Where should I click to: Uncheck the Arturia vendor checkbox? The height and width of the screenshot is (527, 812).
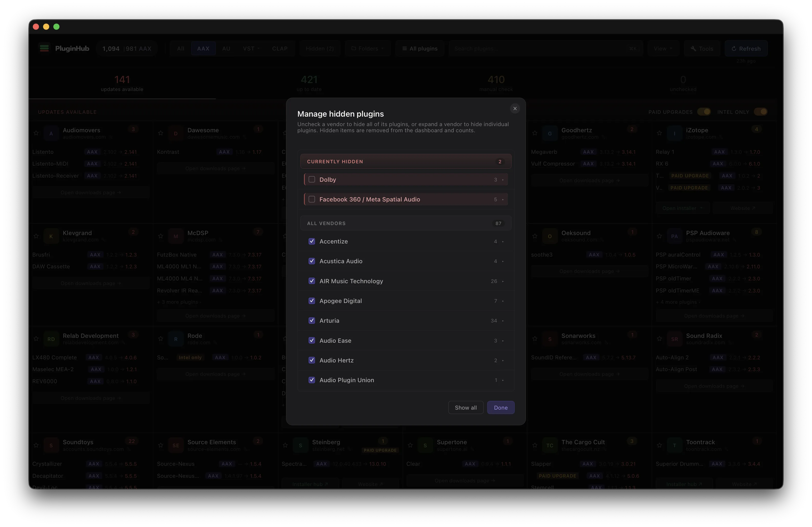pyautogui.click(x=311, y=320)
